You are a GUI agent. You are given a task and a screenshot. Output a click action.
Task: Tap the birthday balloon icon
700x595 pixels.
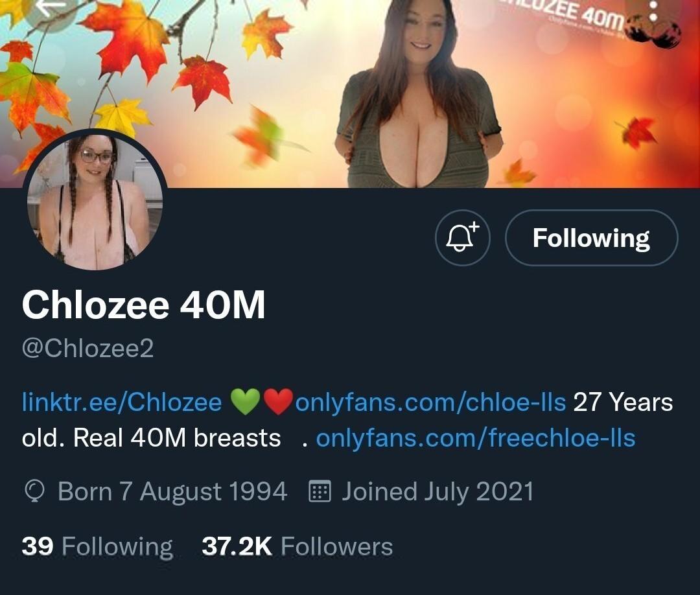34,491
